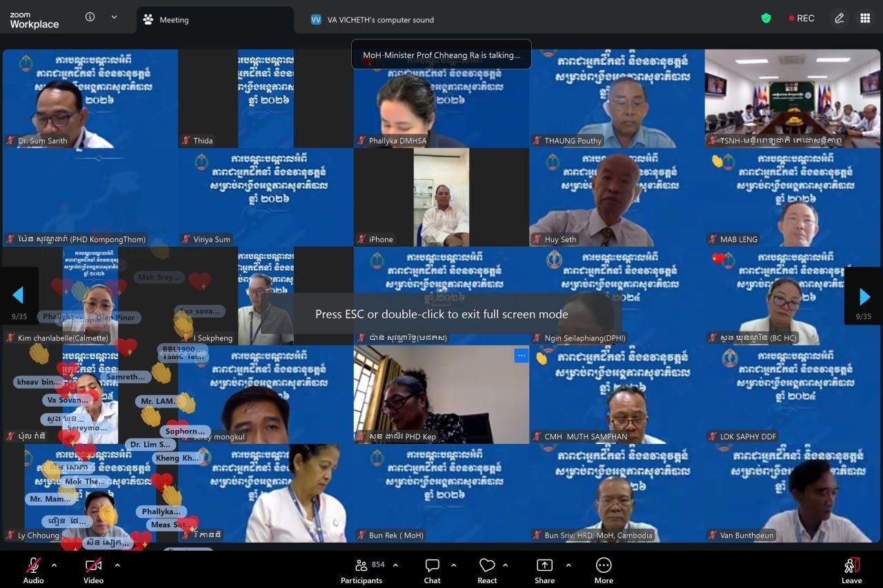Select Viriya Sum video tile
This screenshot has height=588, width=883.
coord(266,197)
